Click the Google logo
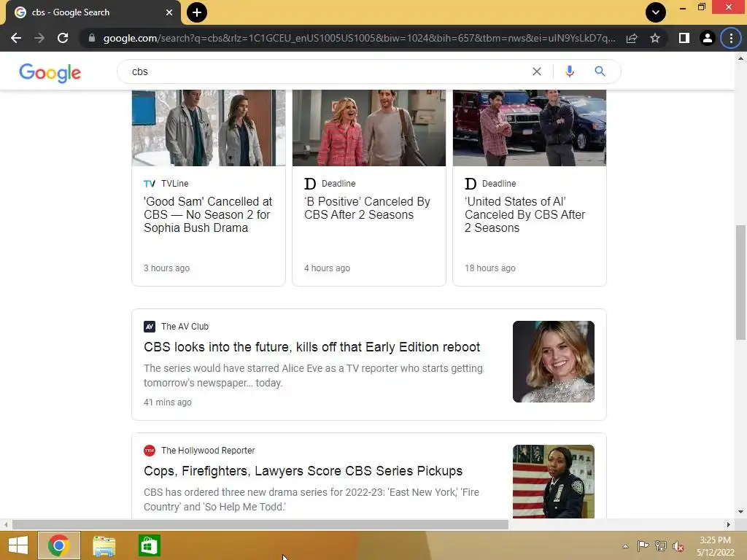This screenshot has width=747, height=560. [x=50, y=72]
